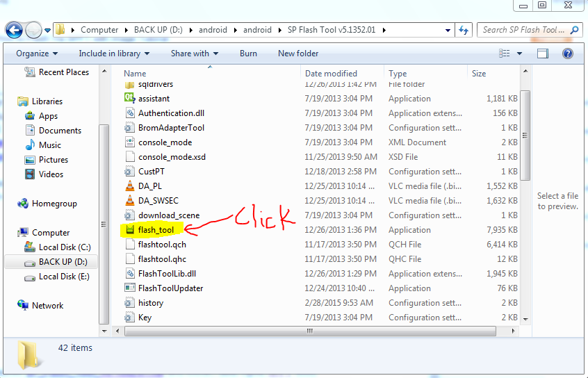Open the recent pages dropdown arrow
The image size is (588, 378).
coord(48,31)
